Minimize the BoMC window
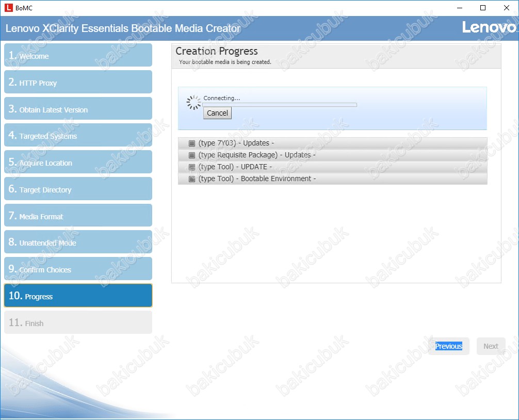 (x=460, y=8)
